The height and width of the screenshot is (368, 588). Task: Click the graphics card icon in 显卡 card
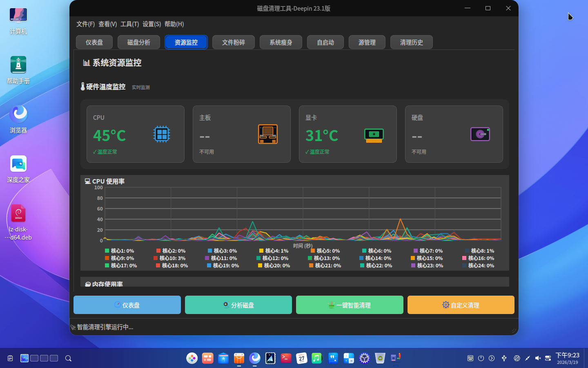tap(374, 135)
